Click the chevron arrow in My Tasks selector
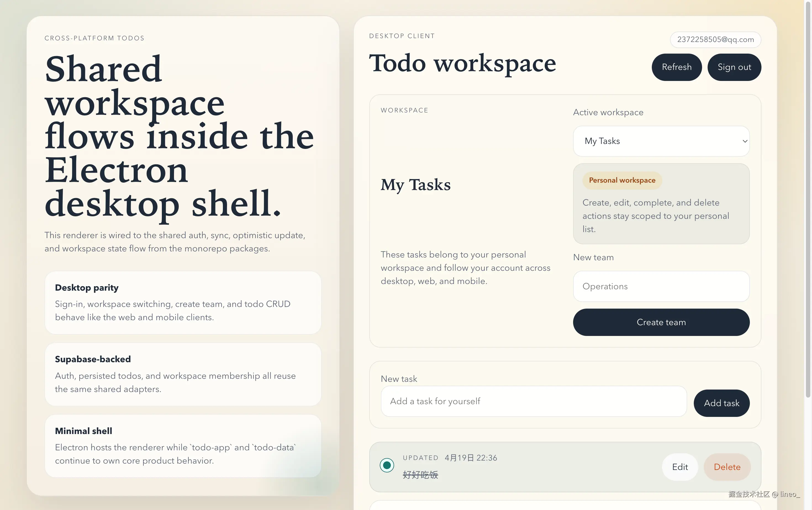812x510 pixels. [x=745, y=141]
